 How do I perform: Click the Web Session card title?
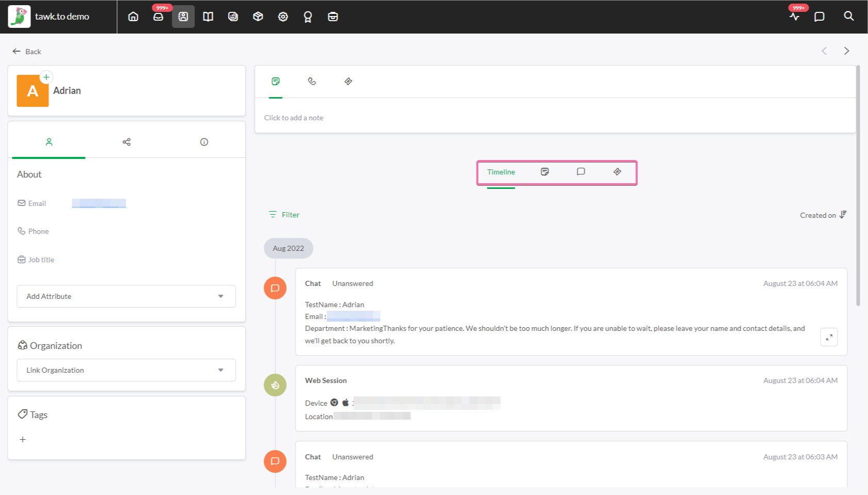(x=326, y=380)
